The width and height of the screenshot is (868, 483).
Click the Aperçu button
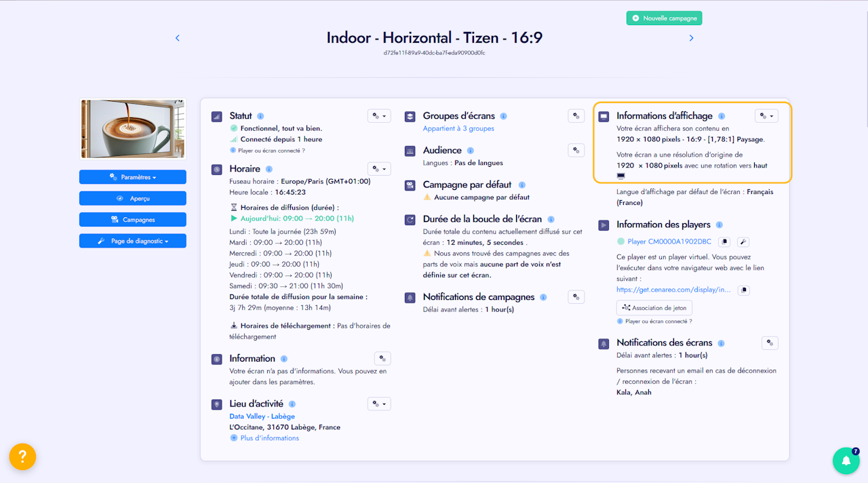coord(133,198)
